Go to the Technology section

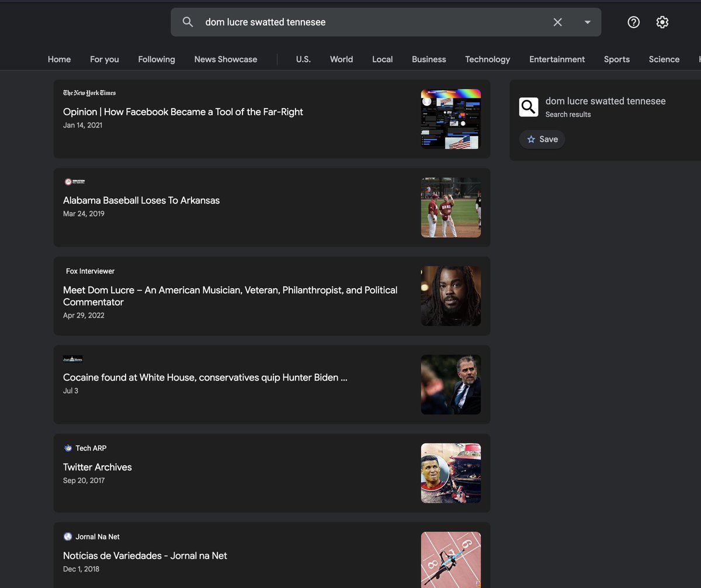(x=488, y=59)
